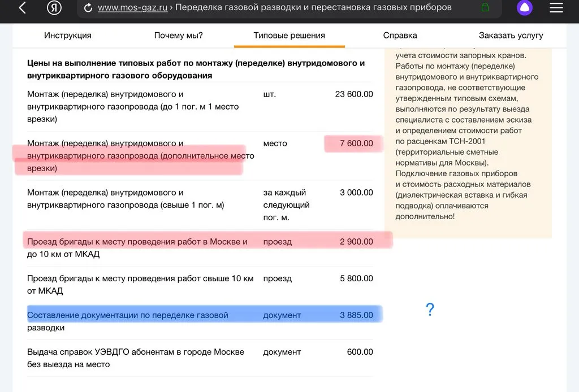Viewport: 579px width, 392px height.
Task: Open the Заказать услугу tab
Action: point(511,36)
